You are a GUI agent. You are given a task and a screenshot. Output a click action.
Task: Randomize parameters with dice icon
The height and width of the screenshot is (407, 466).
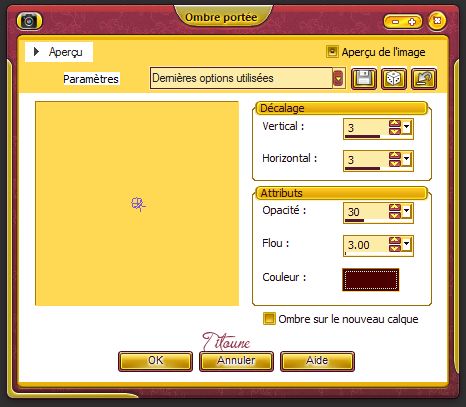[394, 79]
